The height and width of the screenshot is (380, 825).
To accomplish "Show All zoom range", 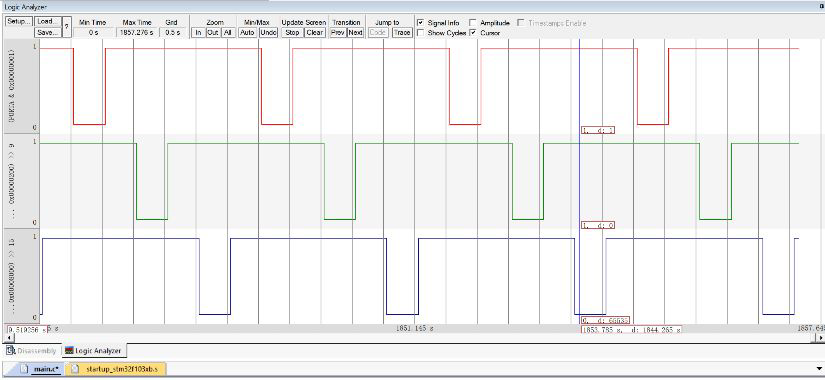I will coord(227,32).
